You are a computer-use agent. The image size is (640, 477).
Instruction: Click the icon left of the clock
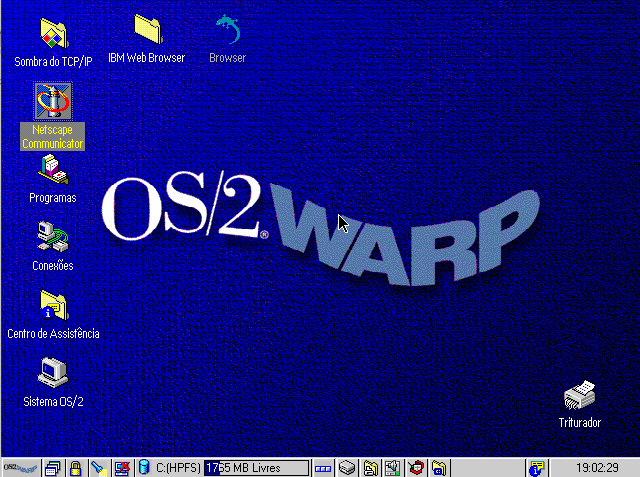[537, 468]
